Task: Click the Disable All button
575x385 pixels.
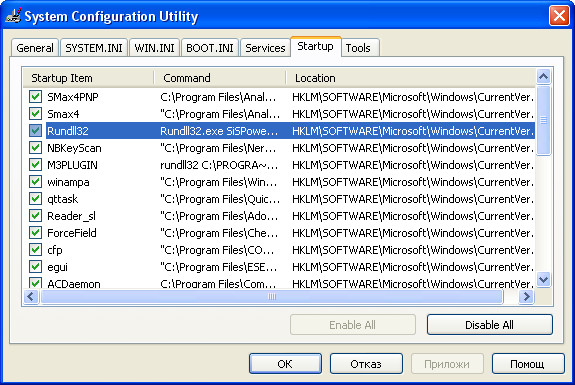Action: click(x=490, y=324)
